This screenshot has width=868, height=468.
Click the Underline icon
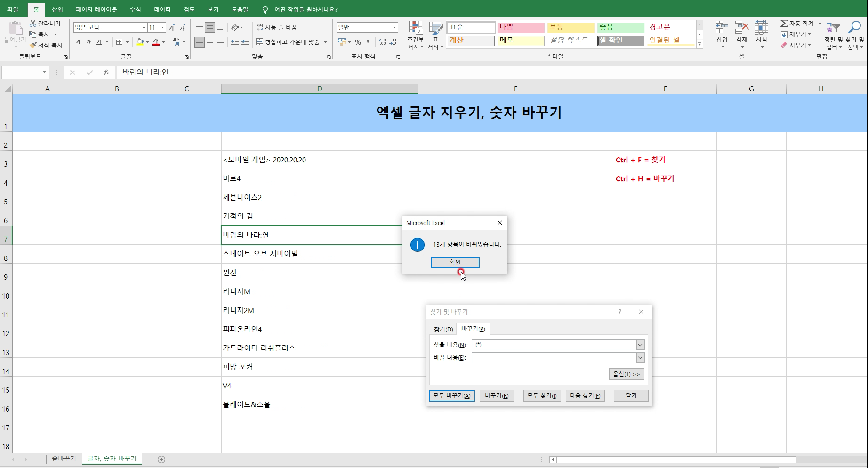pos(99,42)
